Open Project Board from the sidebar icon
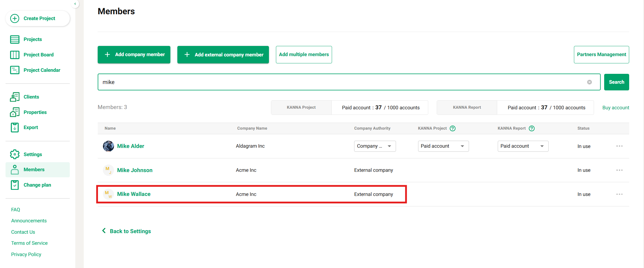The width and height of the screenshot is (644, 268). [15, 55]
